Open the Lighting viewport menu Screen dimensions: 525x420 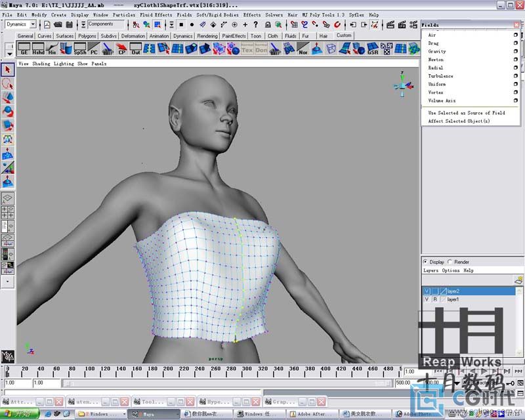point(64,64)
